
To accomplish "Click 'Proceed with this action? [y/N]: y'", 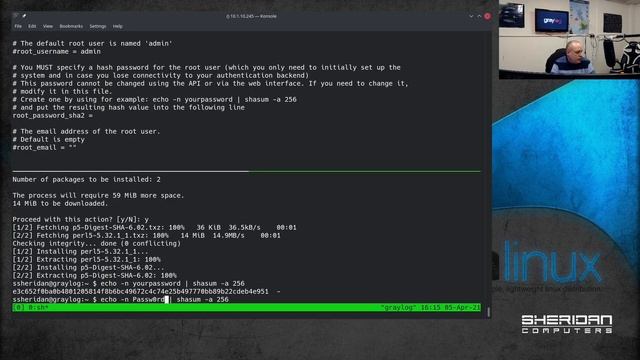I will coord(80,219).
